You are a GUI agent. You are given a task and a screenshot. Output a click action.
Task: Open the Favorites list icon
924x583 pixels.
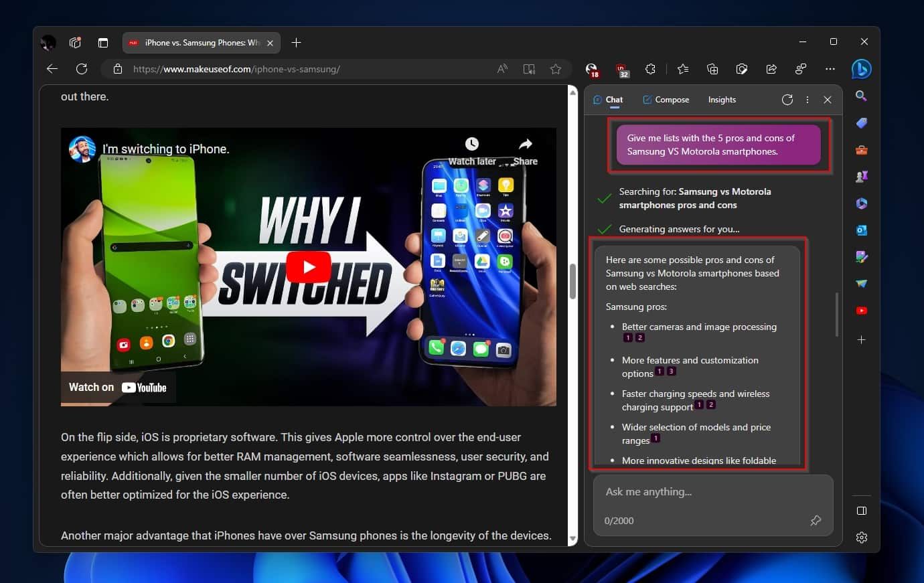coord(683,69)
